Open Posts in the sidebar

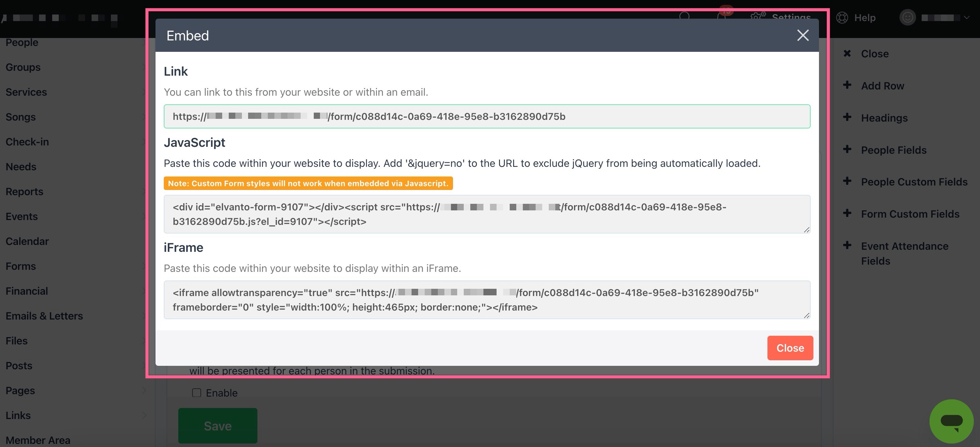coord(19,365)
